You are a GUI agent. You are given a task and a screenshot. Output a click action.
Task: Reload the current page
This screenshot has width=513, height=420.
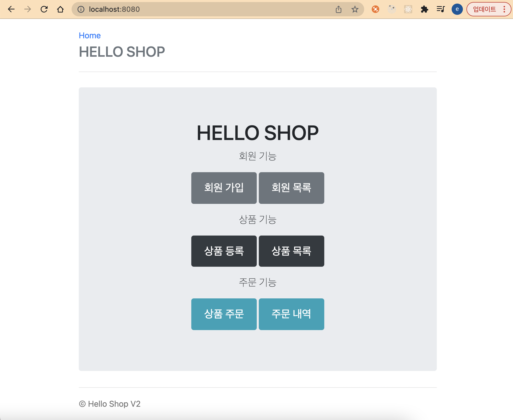click(x=44, y=9)
